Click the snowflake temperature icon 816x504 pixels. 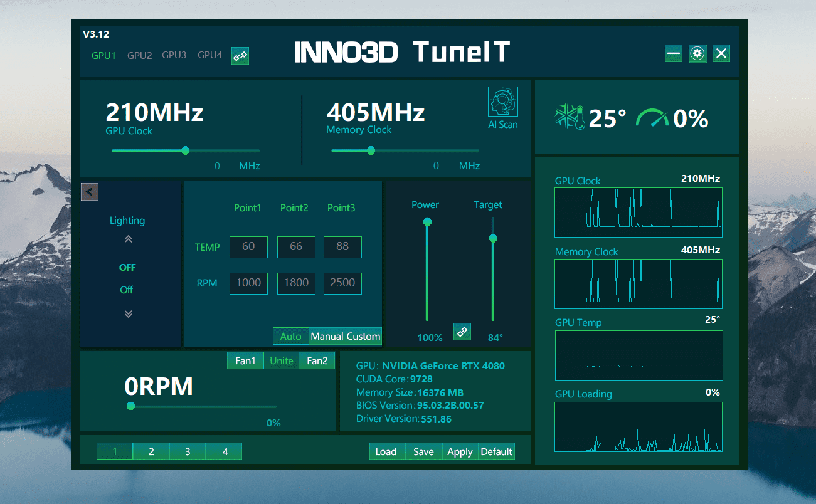[x=570, y=117]
